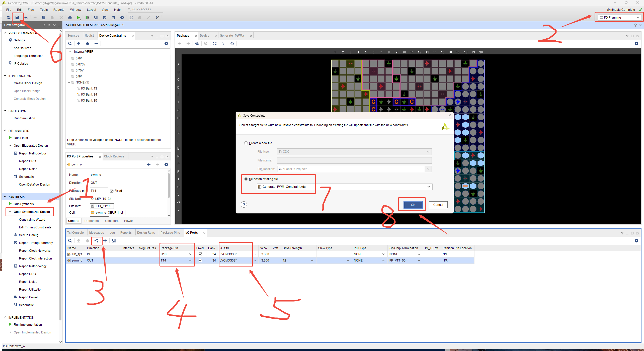Viewport: 644px width, 351px height.
Task: Click the search icon in Device Constraints panel
Action: pyautogui.click(x=70, y=44)
